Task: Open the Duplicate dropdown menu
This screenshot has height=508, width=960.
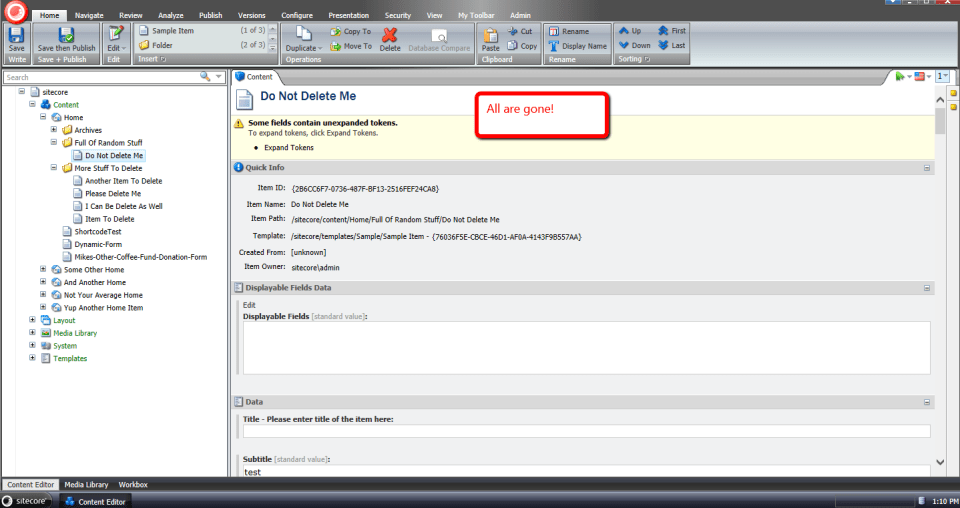Action: pyautogui.click(x=303, y=47)
